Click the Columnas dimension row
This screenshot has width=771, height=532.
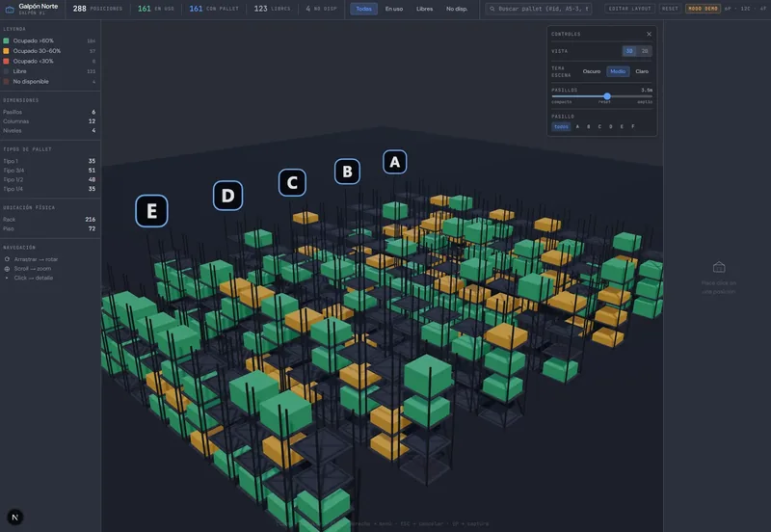[49, 121]
